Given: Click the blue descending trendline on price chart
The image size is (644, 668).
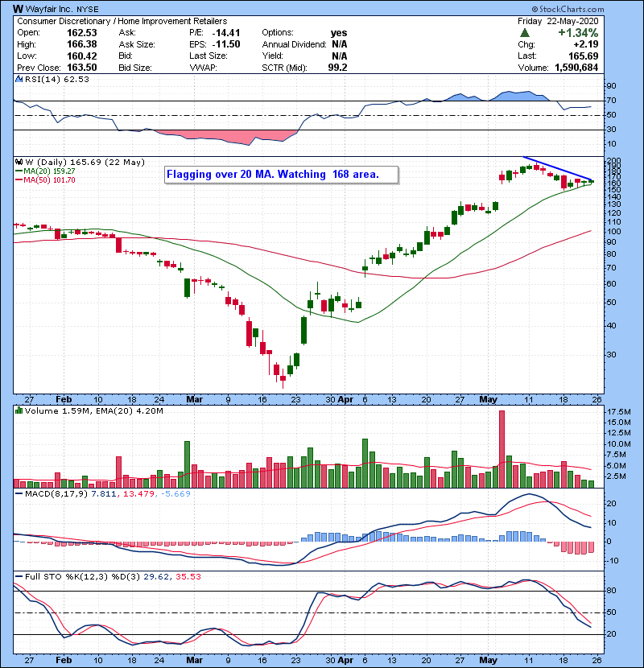Looking at the screenshot, I should click(x=558, y=169).
